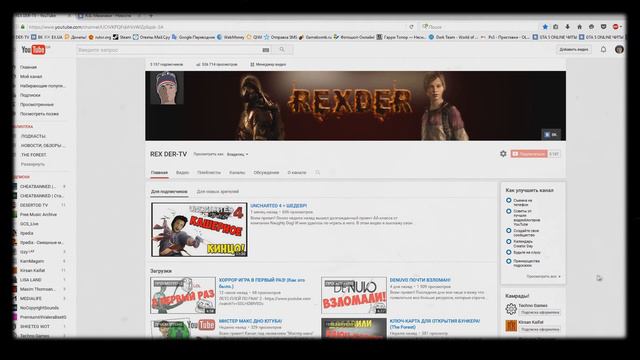Open the UNCHARTED 4 video title link
Viewport: 640px width, 360px height.
click(x=279, y=206)
